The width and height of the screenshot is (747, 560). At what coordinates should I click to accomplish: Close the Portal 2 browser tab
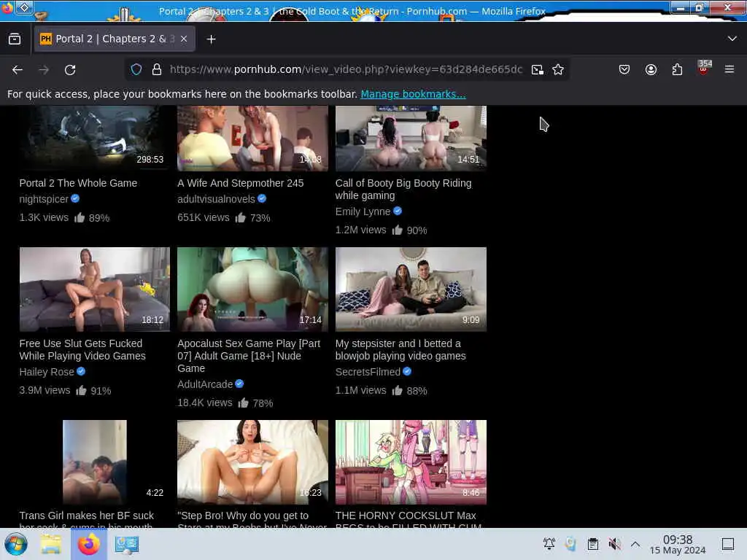[x=184, y=39]
